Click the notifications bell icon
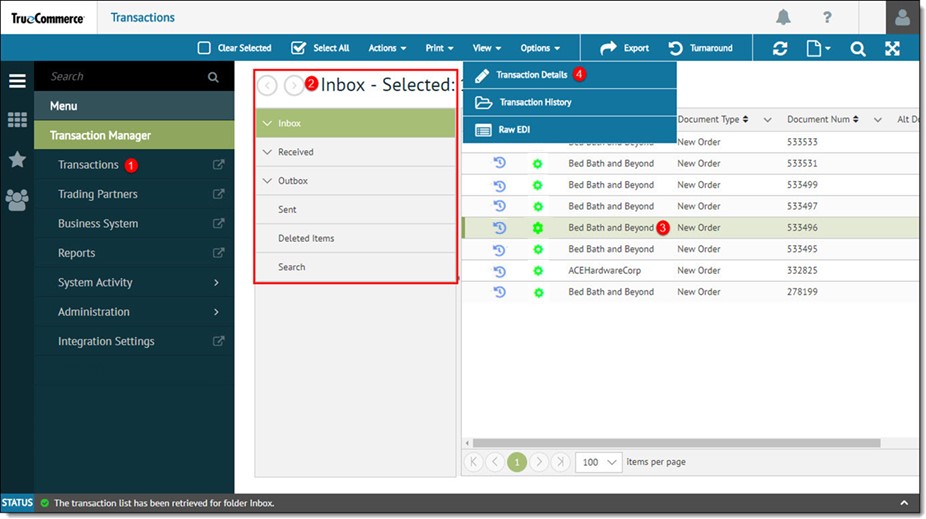The width and height of the screenshot is (926, 519). 783,18
